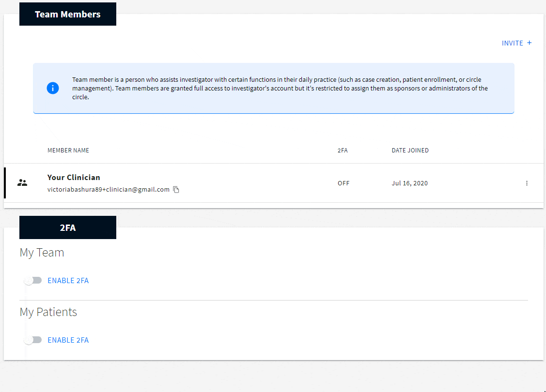Click ENABLE 2FA label under My Patients

point(68,340)
